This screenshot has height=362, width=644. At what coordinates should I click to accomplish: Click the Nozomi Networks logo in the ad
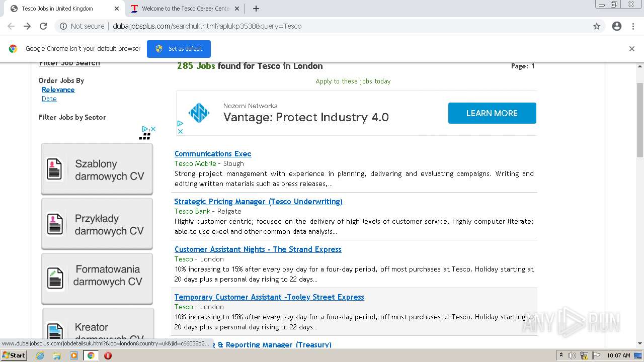click(199, 113)
